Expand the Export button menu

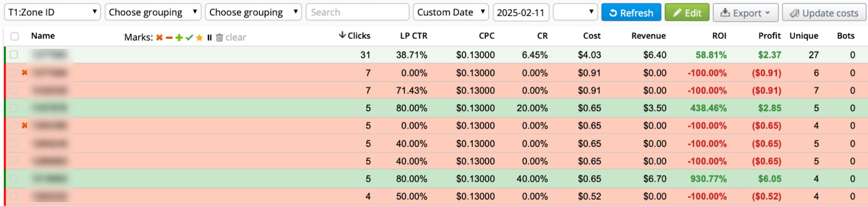point(745,13)
